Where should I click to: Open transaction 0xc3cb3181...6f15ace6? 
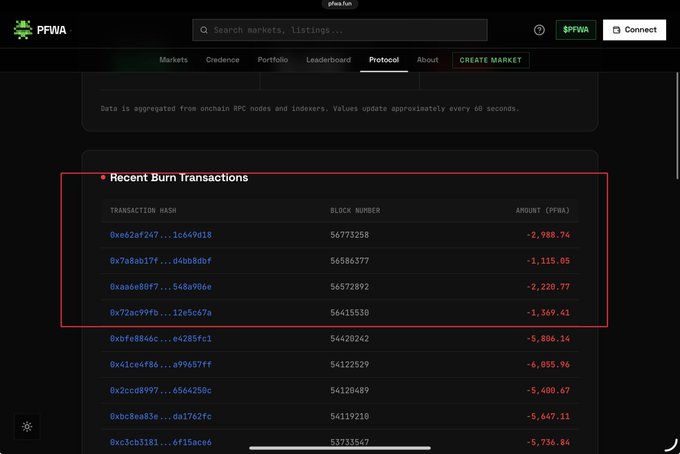161,442
